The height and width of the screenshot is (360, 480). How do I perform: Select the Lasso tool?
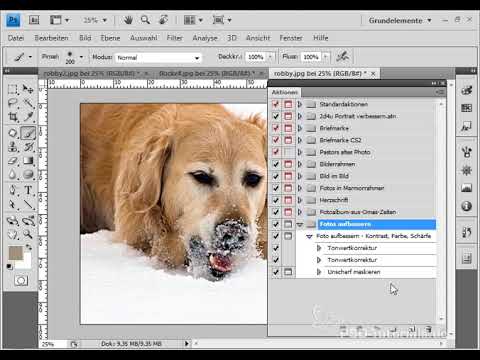(x=13, y=103)
